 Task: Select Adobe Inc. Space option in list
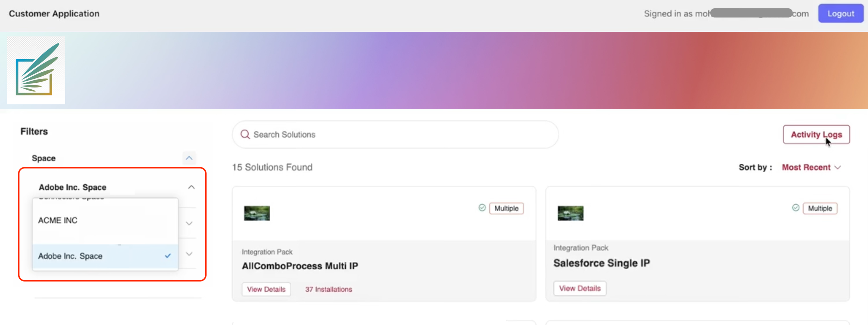(105, 256)
